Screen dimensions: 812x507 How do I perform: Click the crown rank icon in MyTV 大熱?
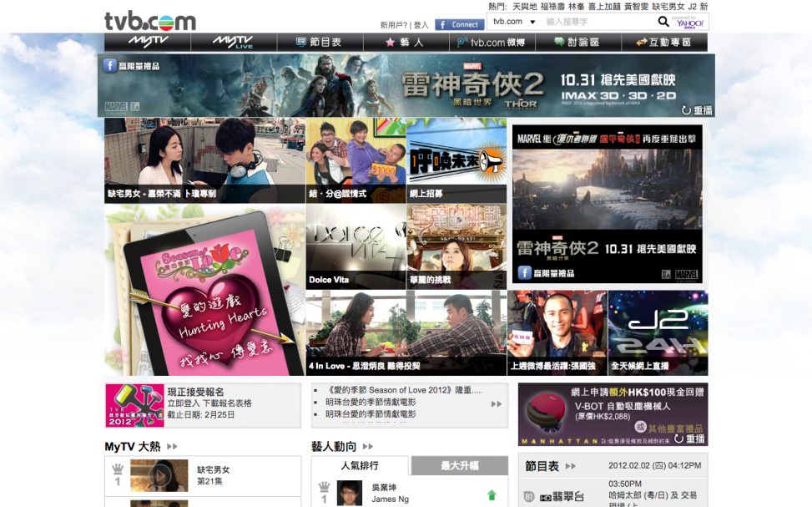[x=118, y=469]
